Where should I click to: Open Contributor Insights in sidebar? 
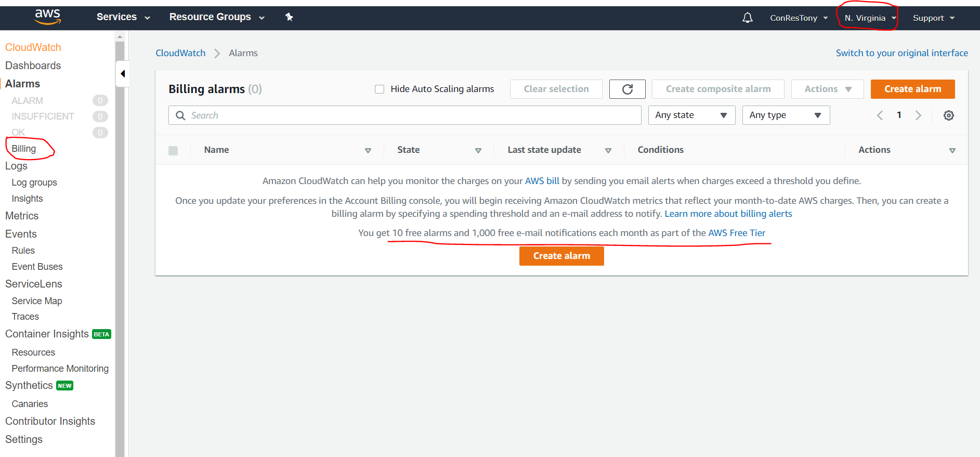pyautogui.click(x=50, y=421)
